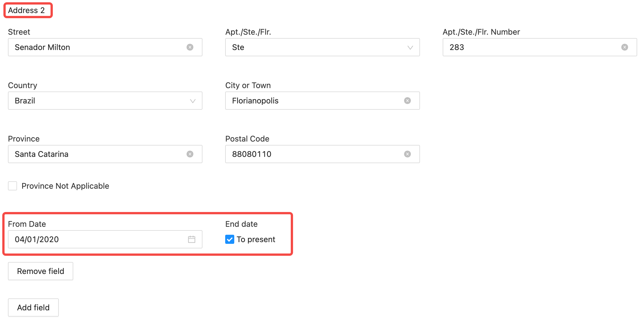Open the Country dropdown showing Brazil
Screen dimensions: 644x320
pyautogui.click(x=105, y=101)
